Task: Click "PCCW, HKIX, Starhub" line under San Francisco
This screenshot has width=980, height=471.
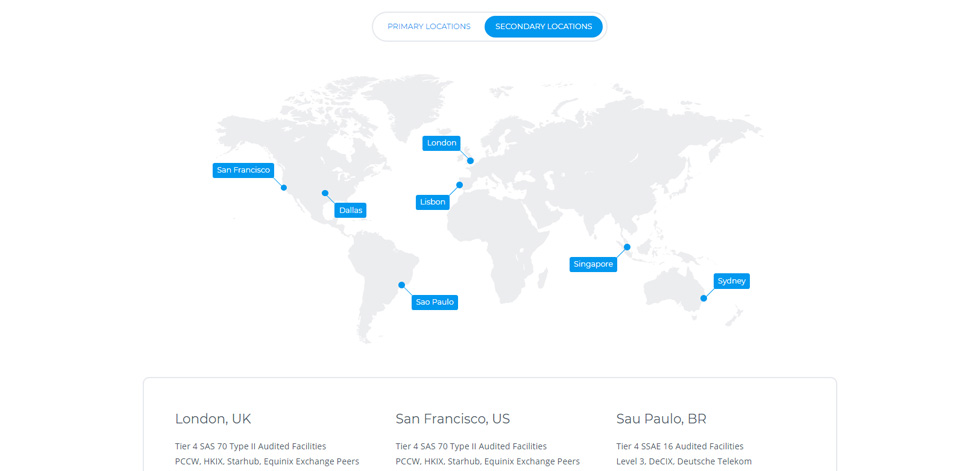Action: click(x=488, y=462)
